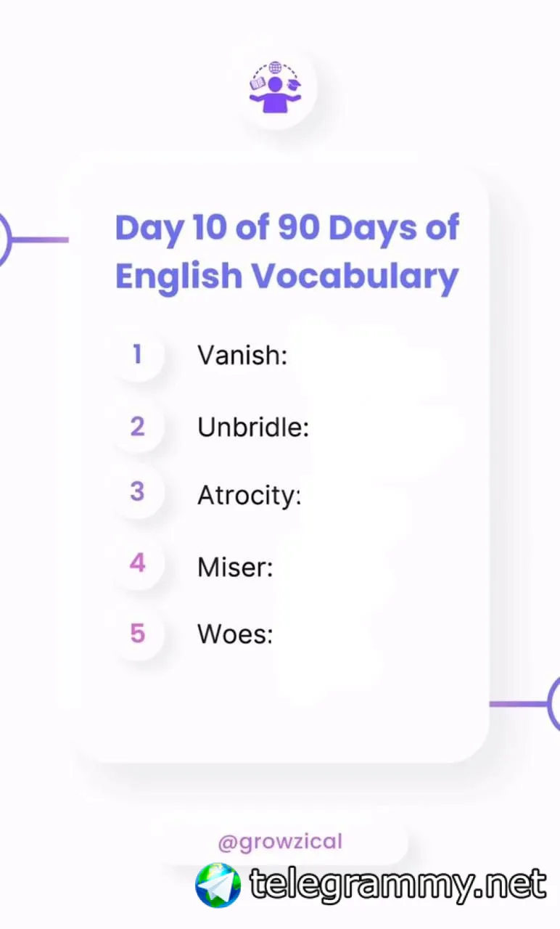Select number 1 circle badge
Image resolution: width=560 pixels, height=929 pixels.
(x=137, y=355)
